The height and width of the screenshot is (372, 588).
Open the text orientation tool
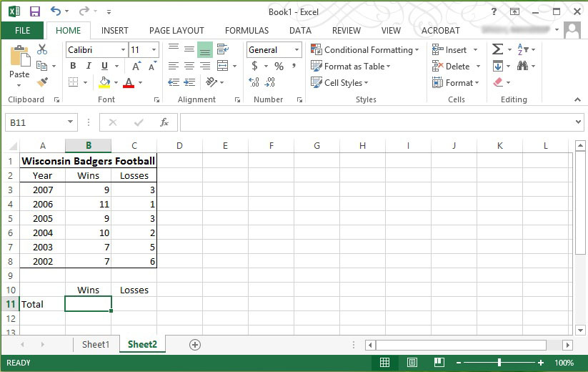(x=211, y=82)
